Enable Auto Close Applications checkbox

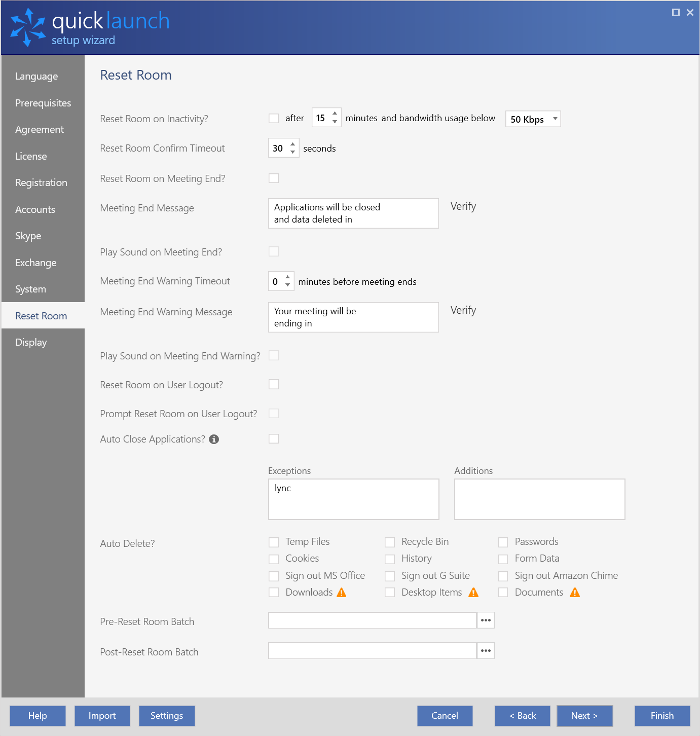[274, 438]
